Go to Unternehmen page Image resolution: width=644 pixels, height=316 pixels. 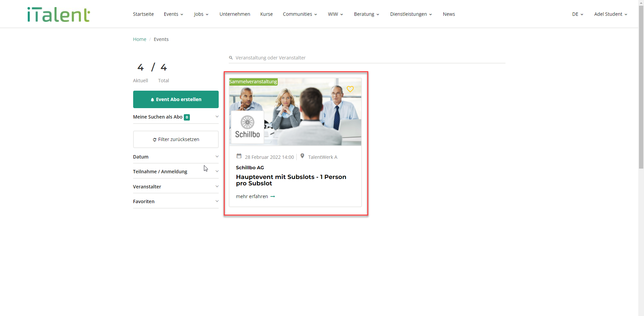coord(235,14)
